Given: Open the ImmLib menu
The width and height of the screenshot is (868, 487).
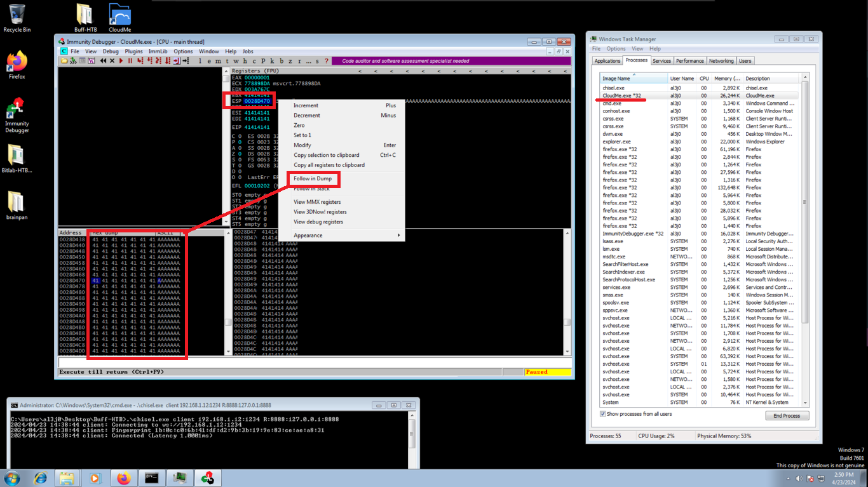Looking at the screenshot, I should pos(158,51).
